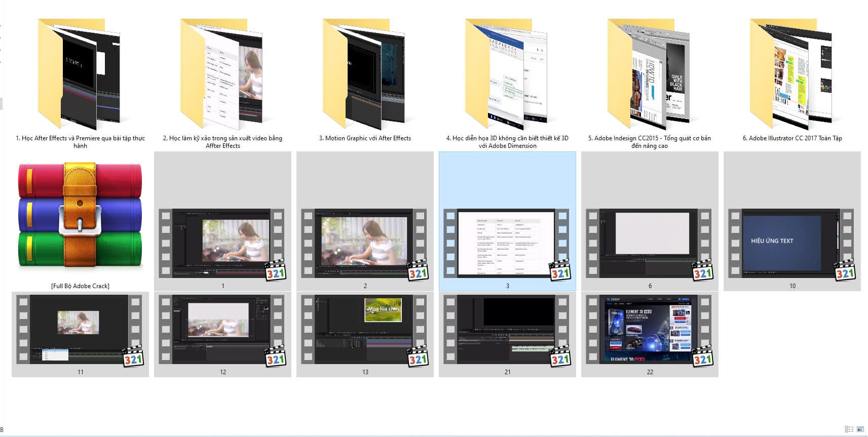
Task: Switch to large thumbnails view layout
Action: 860,429
